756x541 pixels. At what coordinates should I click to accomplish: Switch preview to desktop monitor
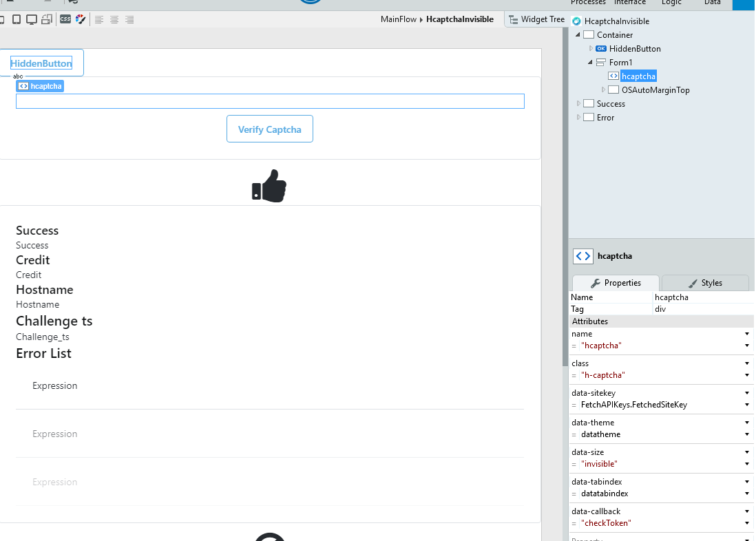31,19
